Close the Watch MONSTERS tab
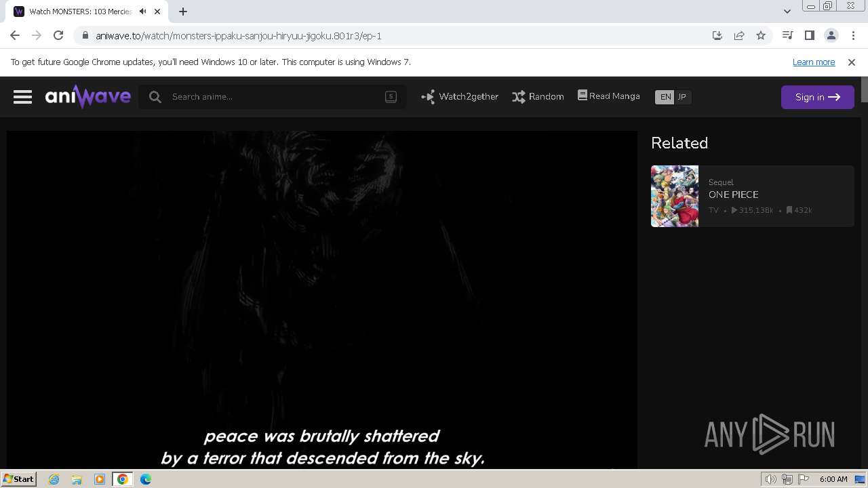Viewport: 868px width, 488px height. pos(158,12)
